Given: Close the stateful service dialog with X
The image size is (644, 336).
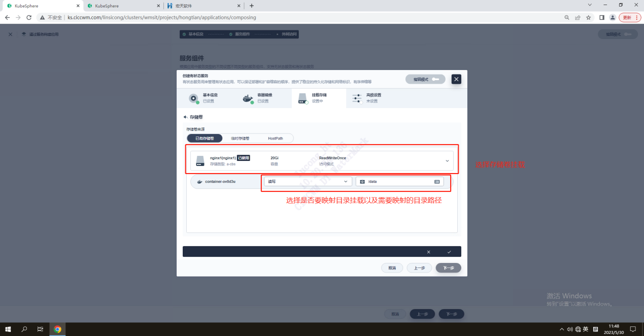Looking at the screenshot, I should [456, 79].
